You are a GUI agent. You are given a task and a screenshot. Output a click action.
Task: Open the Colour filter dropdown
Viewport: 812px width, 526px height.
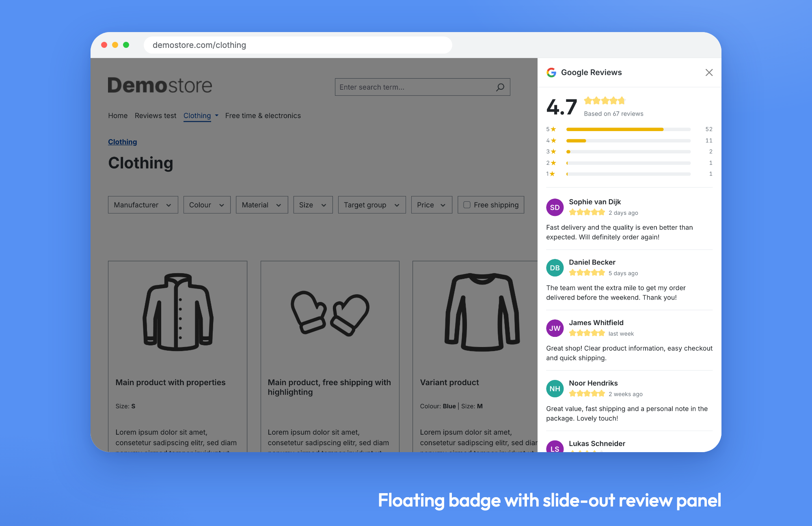(207, 205)
